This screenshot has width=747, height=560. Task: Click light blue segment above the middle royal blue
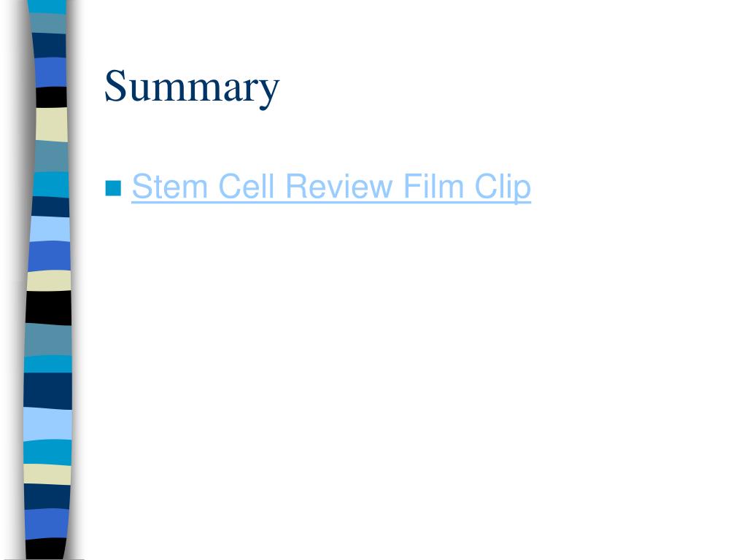(50, 229)
